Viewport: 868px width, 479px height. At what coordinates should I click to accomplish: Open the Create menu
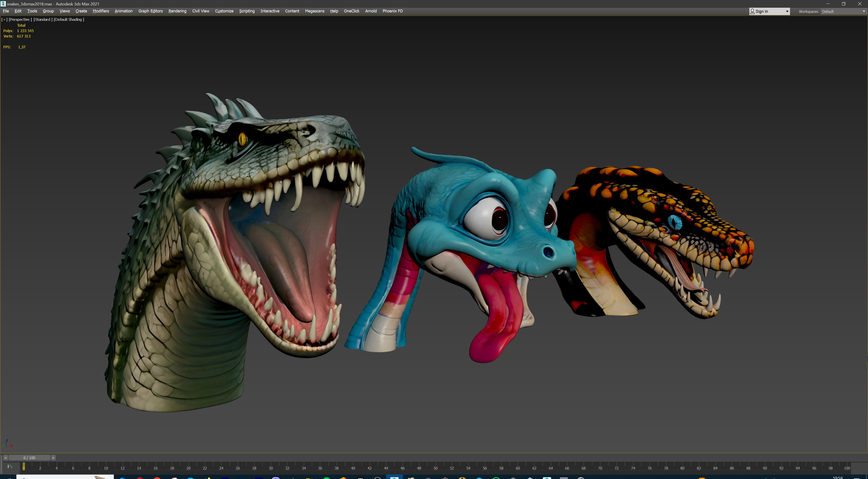[81, 11]
